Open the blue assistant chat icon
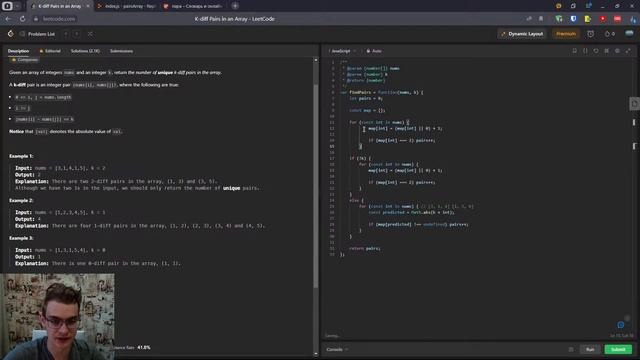Viewport: 640px width, 360px height. point(621,325)
